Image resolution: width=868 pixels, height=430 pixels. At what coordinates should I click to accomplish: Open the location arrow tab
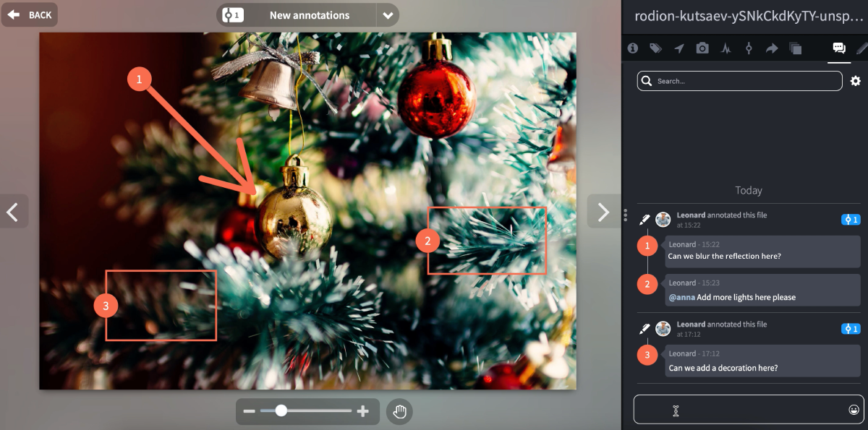678,48
